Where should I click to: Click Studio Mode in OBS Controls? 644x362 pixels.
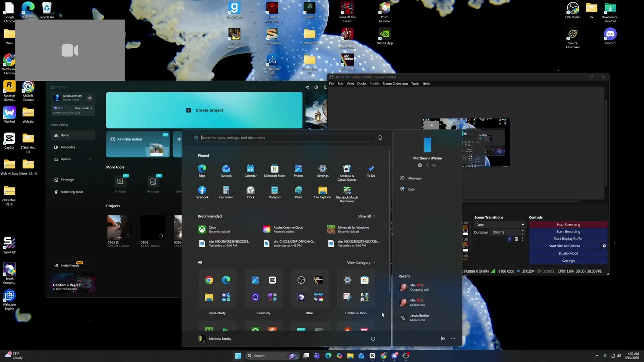(x=568, y=253)
